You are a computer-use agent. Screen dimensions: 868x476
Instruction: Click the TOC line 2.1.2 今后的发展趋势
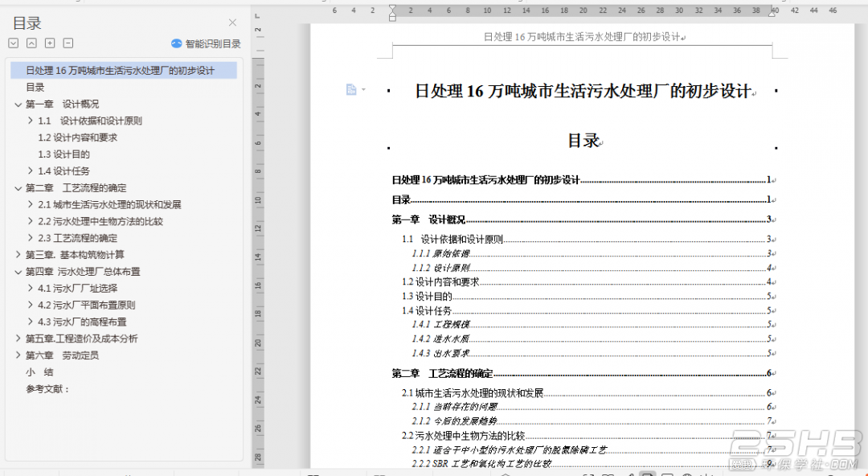(592, 421)
